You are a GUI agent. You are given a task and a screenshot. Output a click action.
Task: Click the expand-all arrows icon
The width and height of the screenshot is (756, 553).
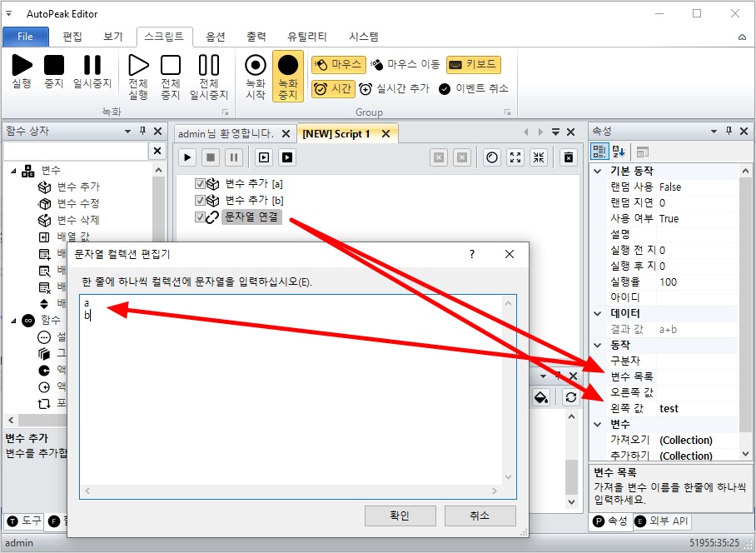coord(515,157)
